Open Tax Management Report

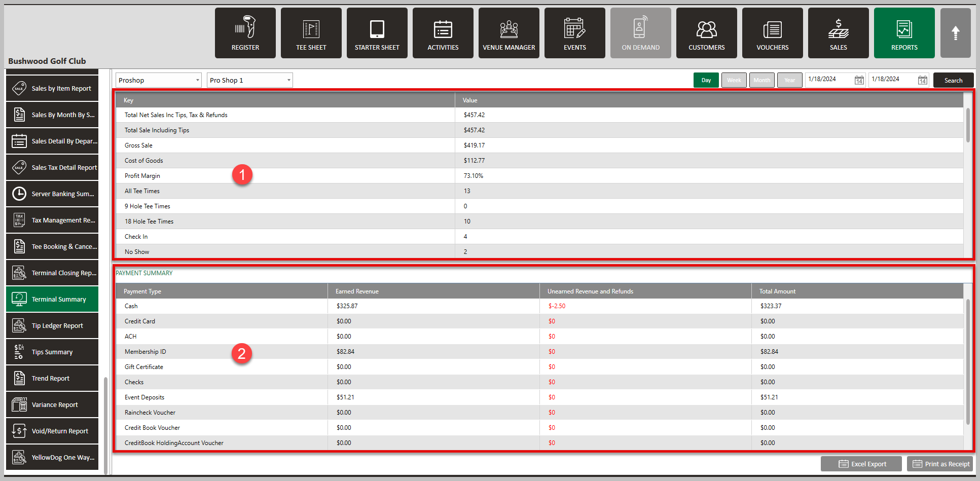(x=52, y=220)
